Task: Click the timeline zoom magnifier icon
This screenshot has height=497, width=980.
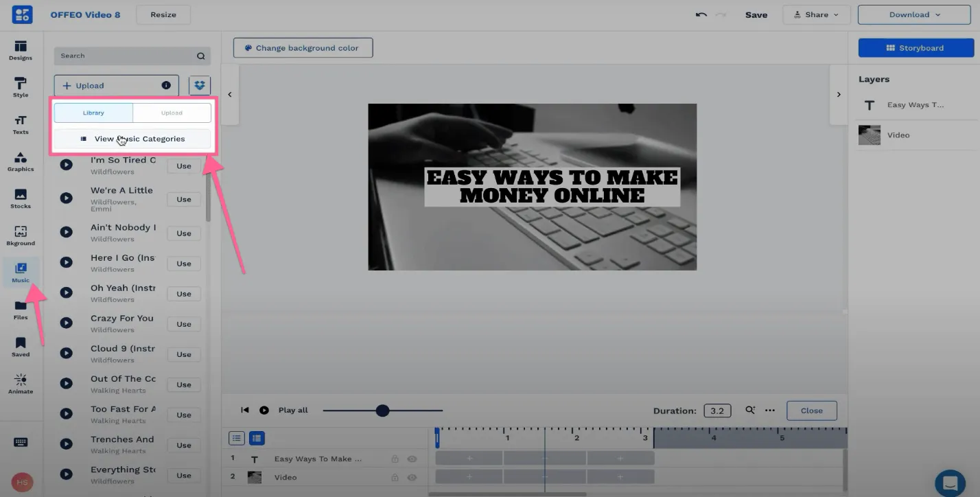Action: tap(750, 411)
